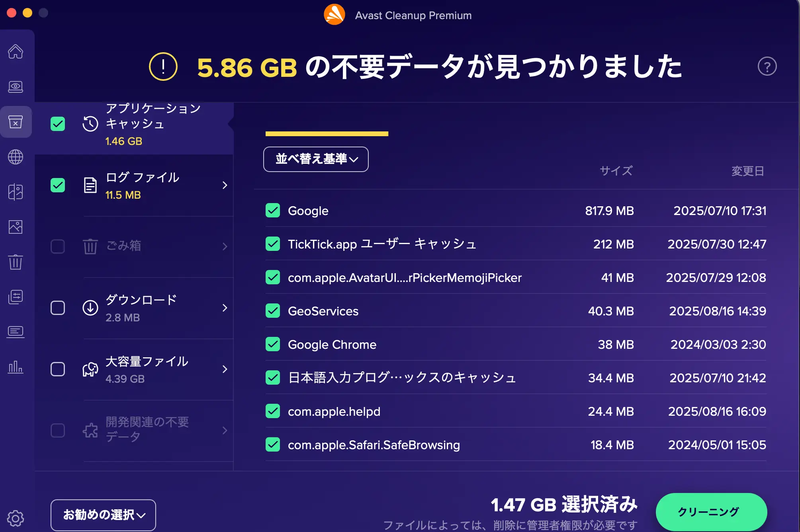Click the 変更日 column header
800x532 pixels.
(748, 171)
